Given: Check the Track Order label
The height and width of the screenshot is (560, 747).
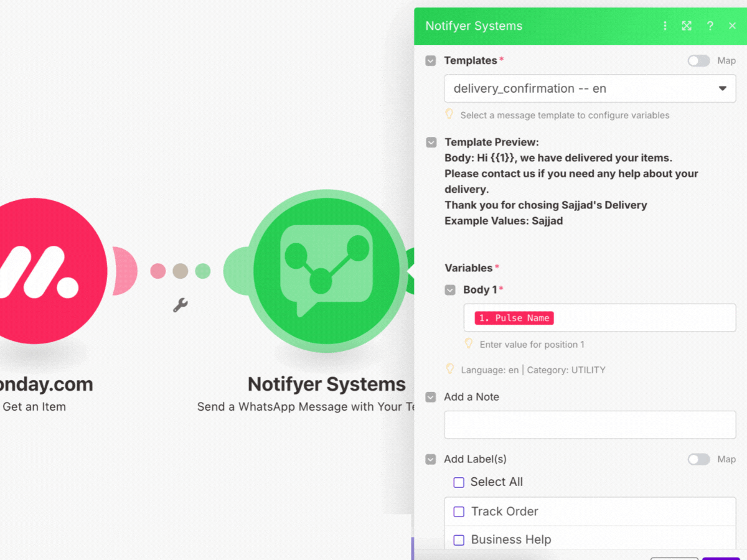Looking at the screenshot, I should coord(459,511).
